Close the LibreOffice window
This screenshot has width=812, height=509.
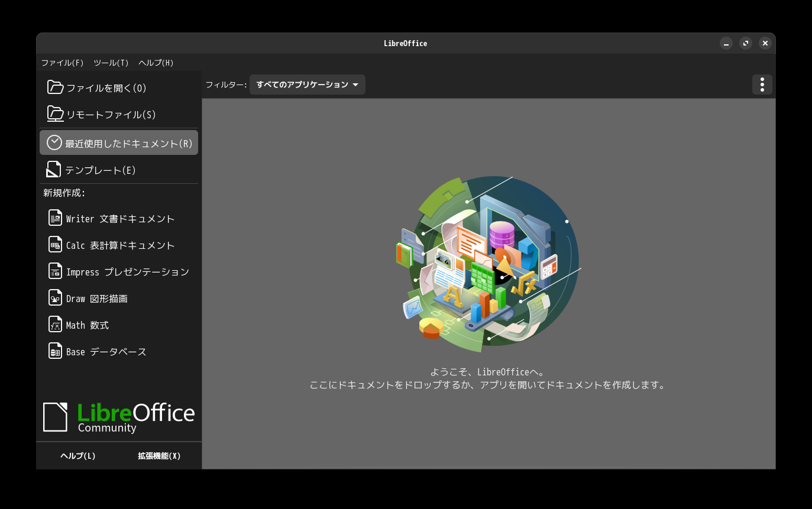tap(765, 43)
